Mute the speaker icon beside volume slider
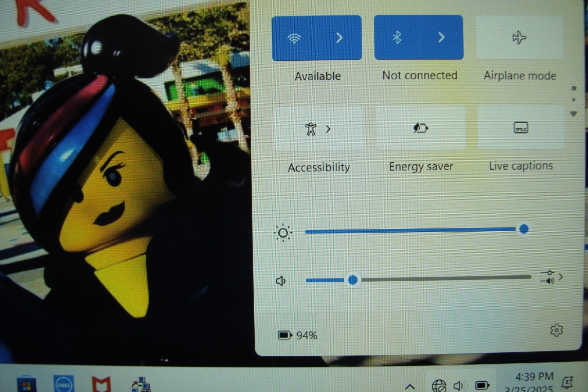 (x=281, y=281)
